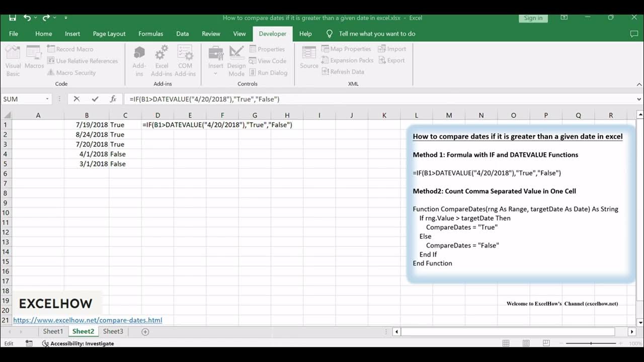Open Customize Quick Access Toolbar dropdown
This screenshot has width=644, height=362.
coord(66,18)
